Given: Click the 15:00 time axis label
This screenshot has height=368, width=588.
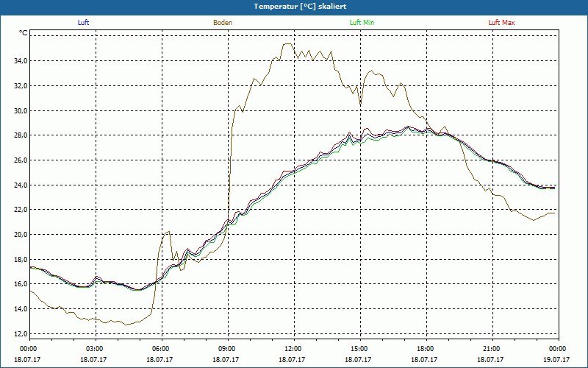Looking at the screenshot, I should [x=359, y=349].
